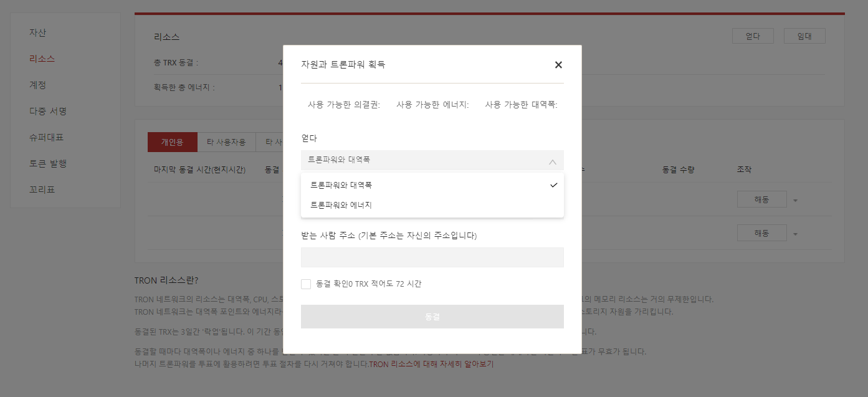Open the 타 사용자용 tab
The image size is (868, 397).
point(226,142)
